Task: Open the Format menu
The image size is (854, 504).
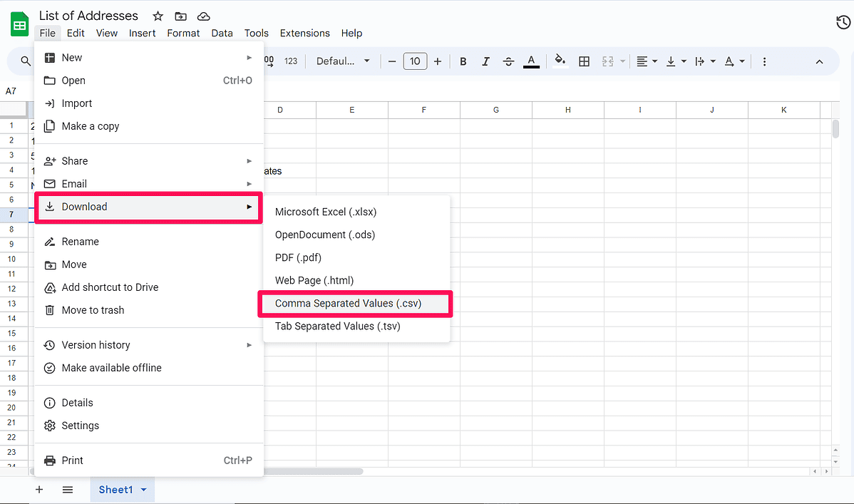Action: pyautogui.click(x=183, y=33)
